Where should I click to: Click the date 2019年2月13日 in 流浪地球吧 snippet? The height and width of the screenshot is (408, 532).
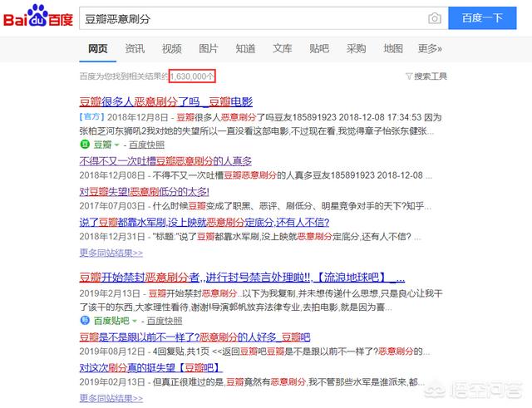click(x=110, y=293)
